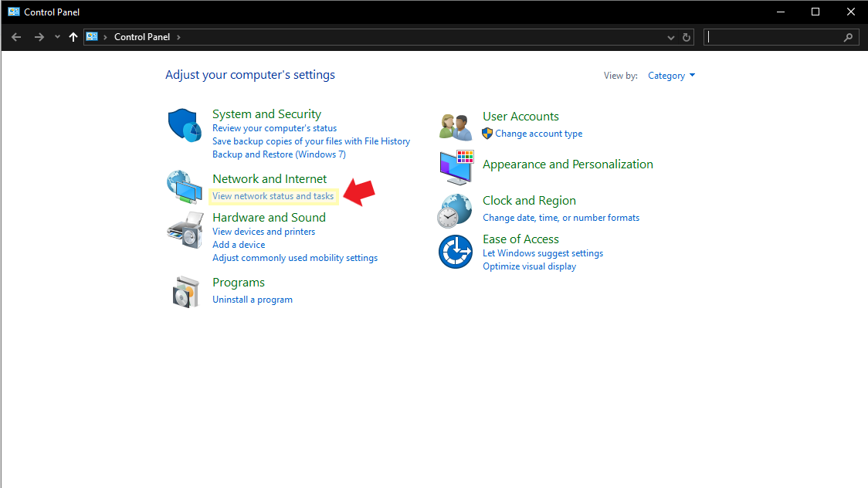Click the System and Security shield icon
The image size is (868, 488).
(x=184, y=125)
